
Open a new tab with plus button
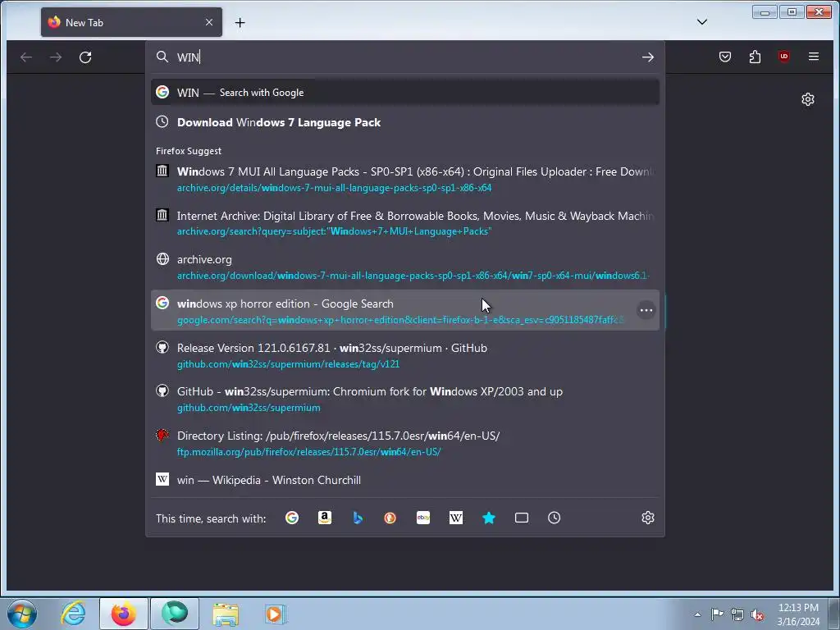click(240, 22)
